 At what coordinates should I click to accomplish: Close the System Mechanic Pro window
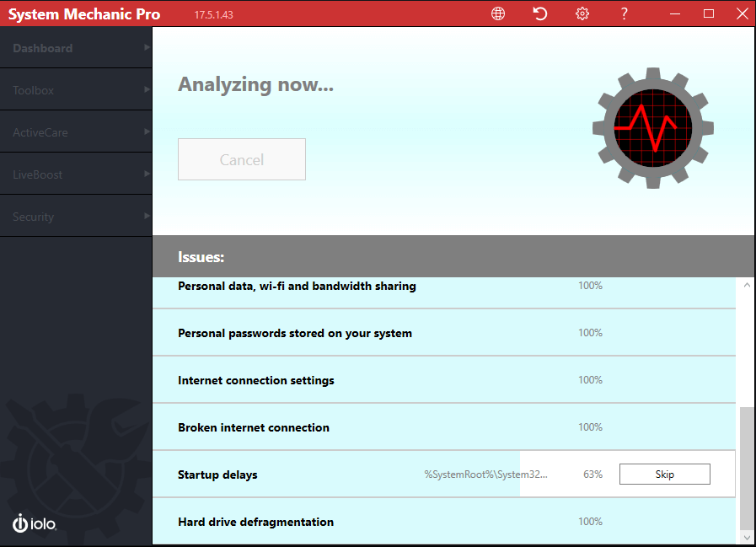click(743, 13)
